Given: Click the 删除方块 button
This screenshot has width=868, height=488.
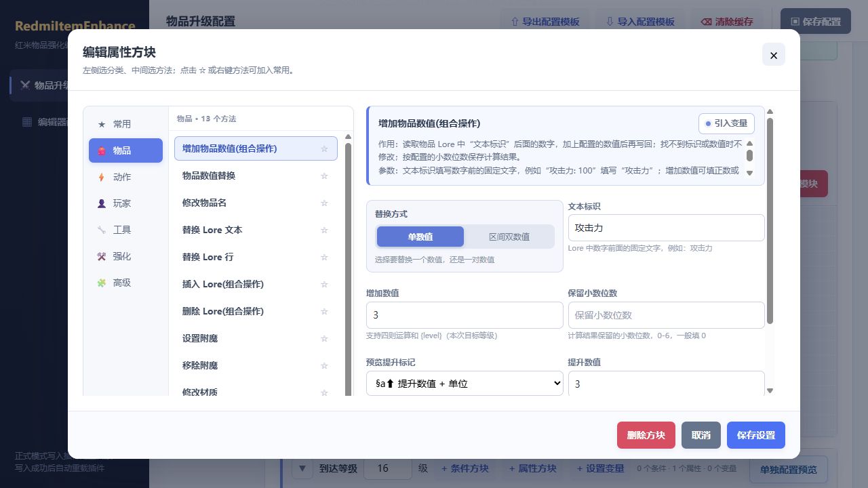Looking at the screenshot, I should click(646, 435).
